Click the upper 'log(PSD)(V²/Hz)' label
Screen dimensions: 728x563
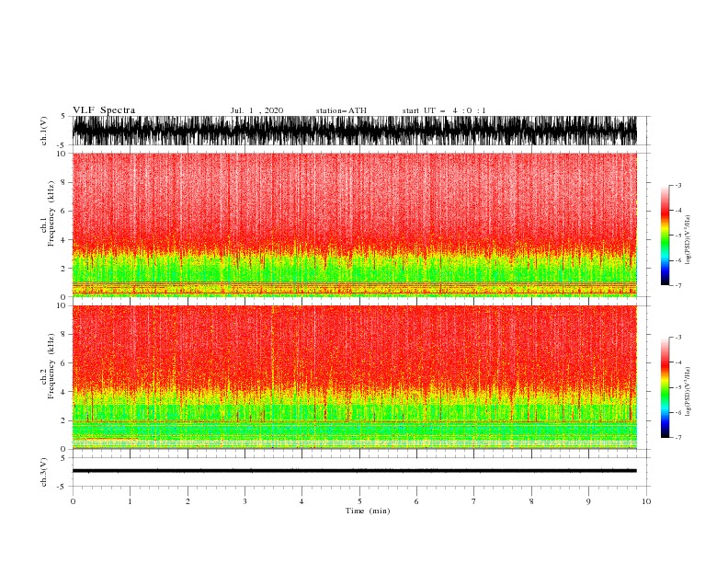click(688, 240)
